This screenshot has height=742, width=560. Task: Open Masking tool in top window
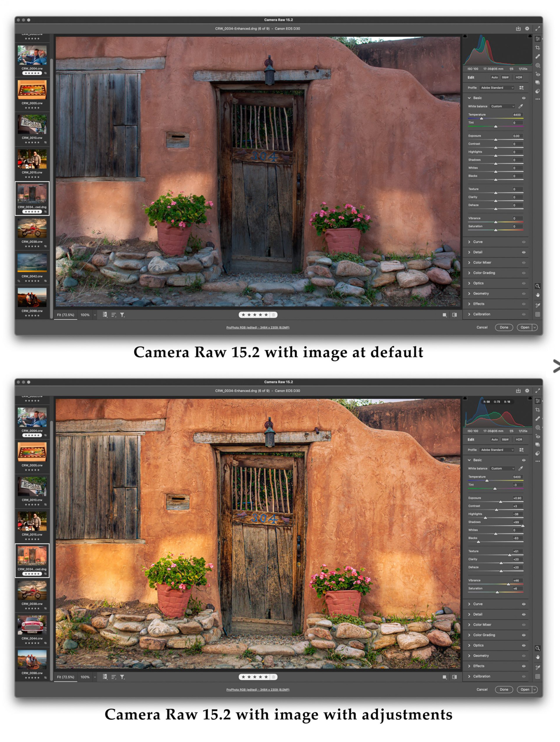(537, 66)
